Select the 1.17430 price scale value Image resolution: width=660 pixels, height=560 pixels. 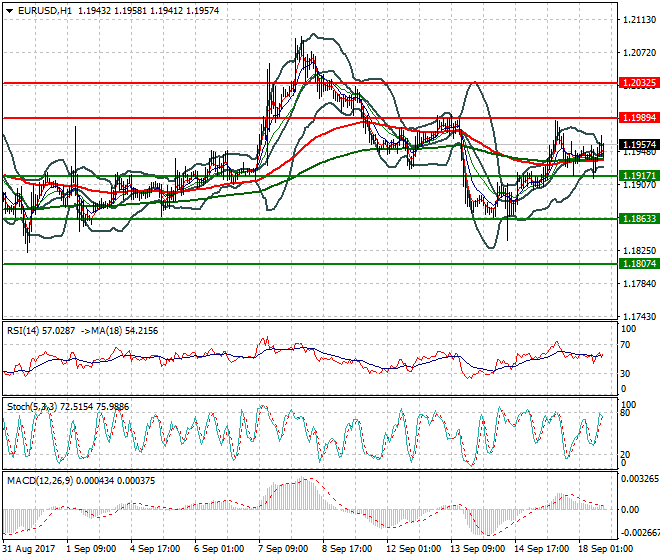click(639, 317)
